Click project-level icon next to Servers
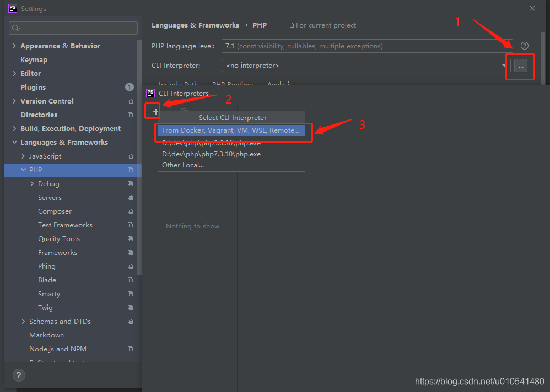 (x=131, y=198)
